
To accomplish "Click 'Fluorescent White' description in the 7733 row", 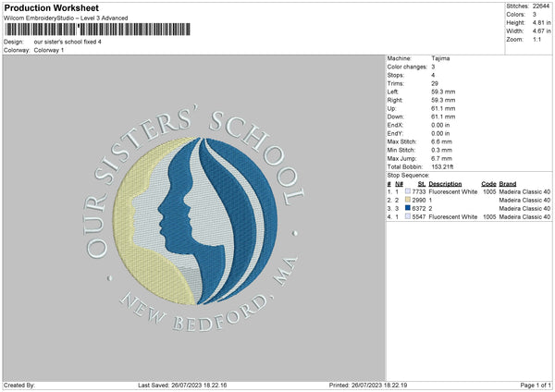I will click(x=452, y=191).
